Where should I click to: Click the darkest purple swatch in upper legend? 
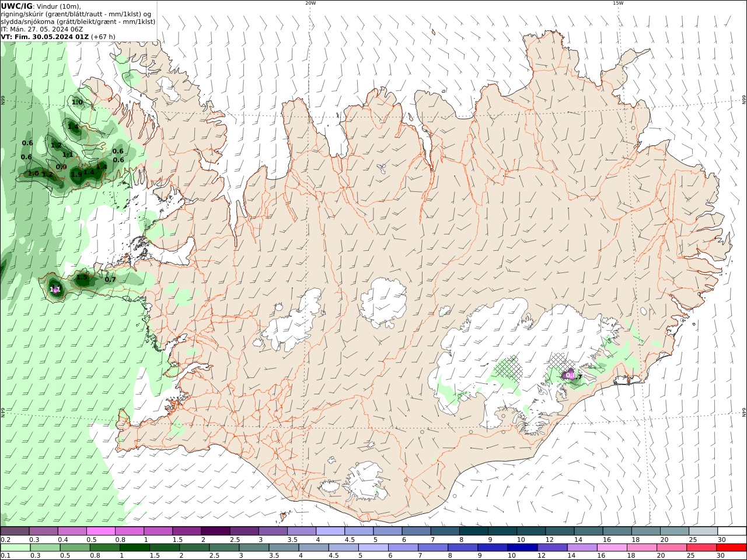(x=215, y=531)
